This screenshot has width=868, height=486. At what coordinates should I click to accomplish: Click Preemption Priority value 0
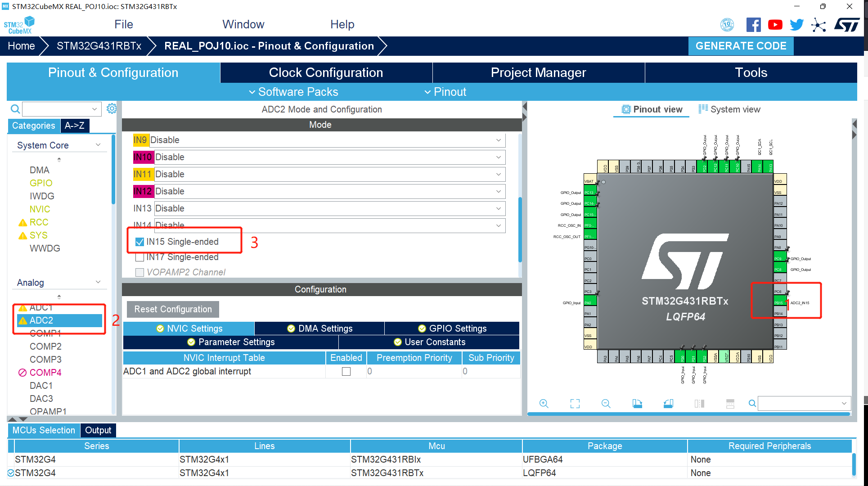414,372
